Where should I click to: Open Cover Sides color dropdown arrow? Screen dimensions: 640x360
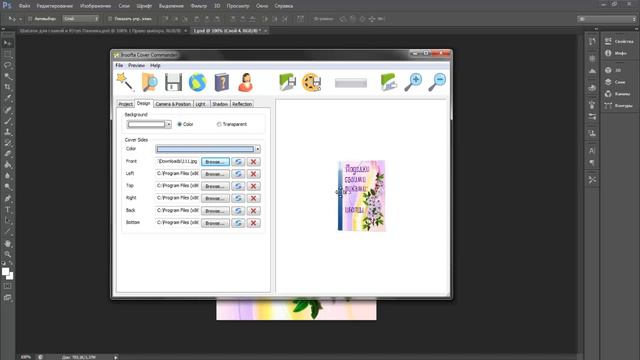(258, 149)
